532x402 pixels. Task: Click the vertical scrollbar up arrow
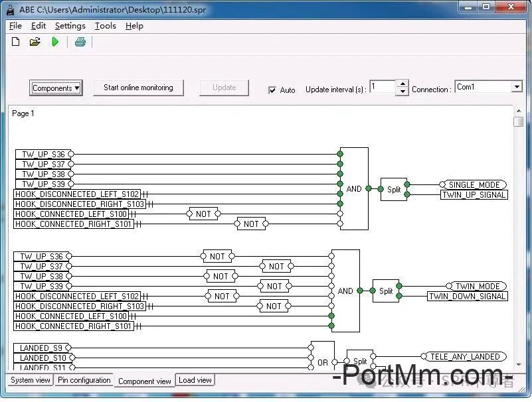coord(518,110)
